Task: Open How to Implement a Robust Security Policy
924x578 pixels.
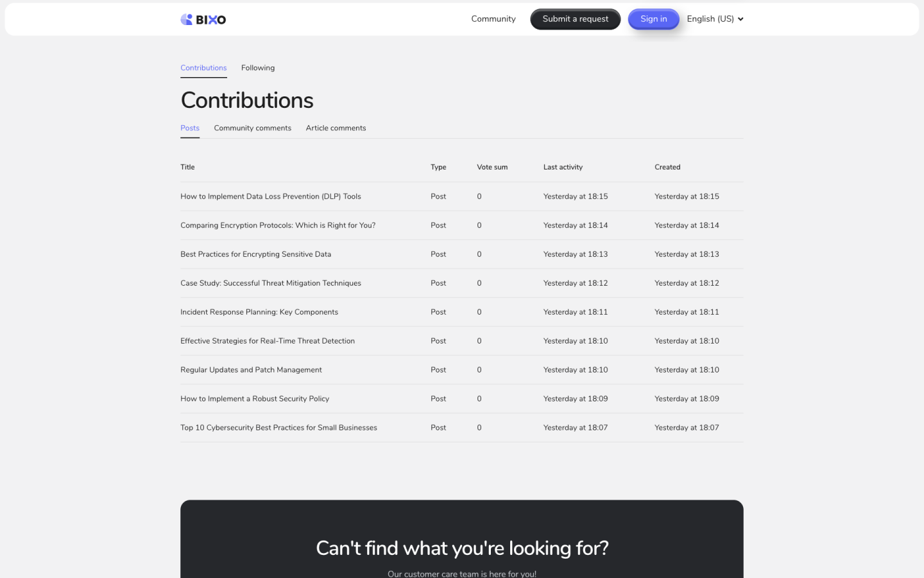Action: click(x=254, y=399)
